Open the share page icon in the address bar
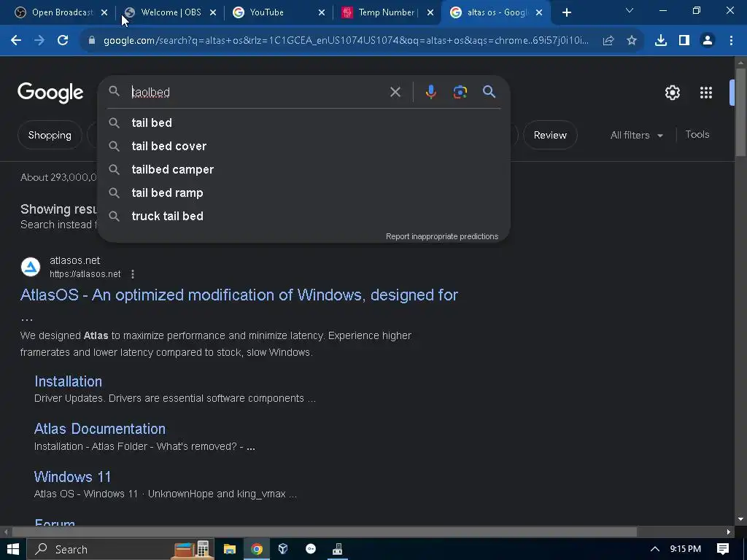 coord(608,41)
